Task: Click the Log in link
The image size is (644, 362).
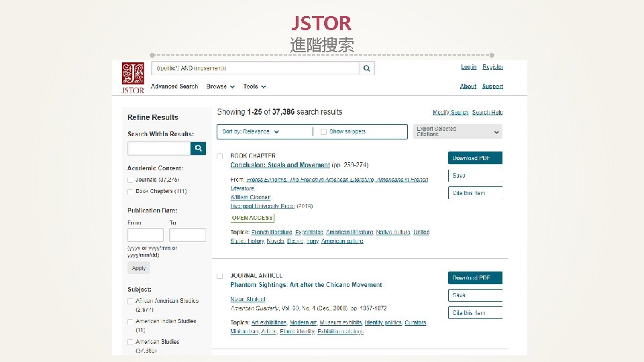Action: pos(469,66)
